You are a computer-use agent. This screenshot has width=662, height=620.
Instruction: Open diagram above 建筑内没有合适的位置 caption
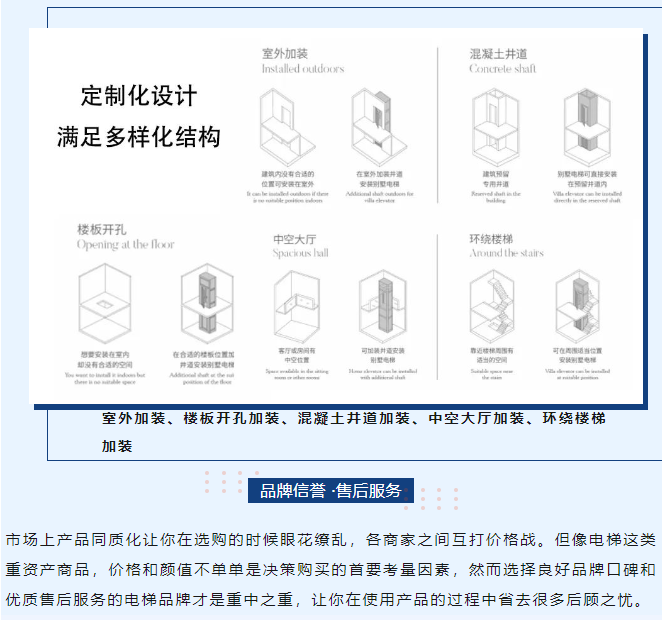288,127
